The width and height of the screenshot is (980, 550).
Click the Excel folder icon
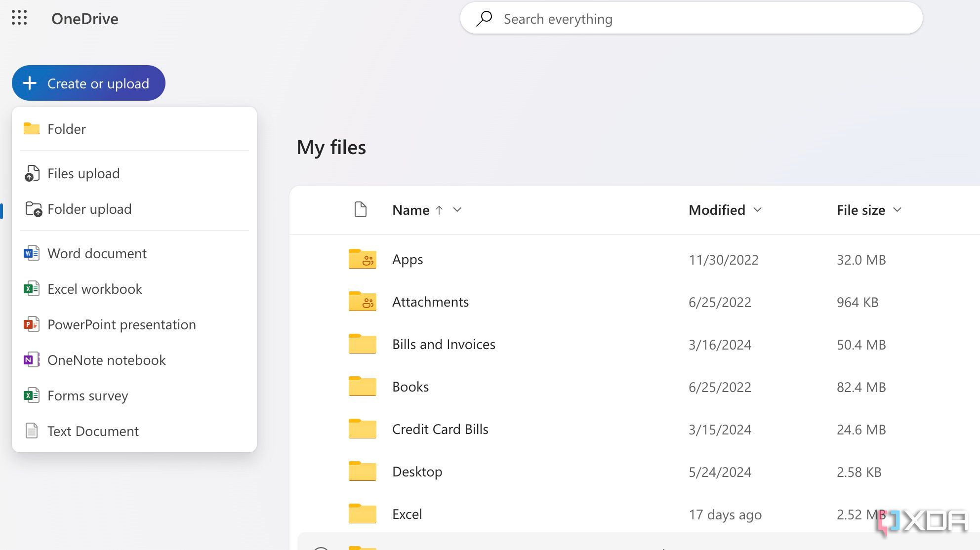click(362, 513)
